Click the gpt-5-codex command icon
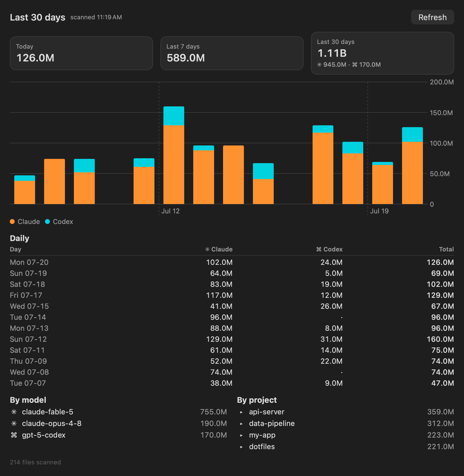 point(14,435)
